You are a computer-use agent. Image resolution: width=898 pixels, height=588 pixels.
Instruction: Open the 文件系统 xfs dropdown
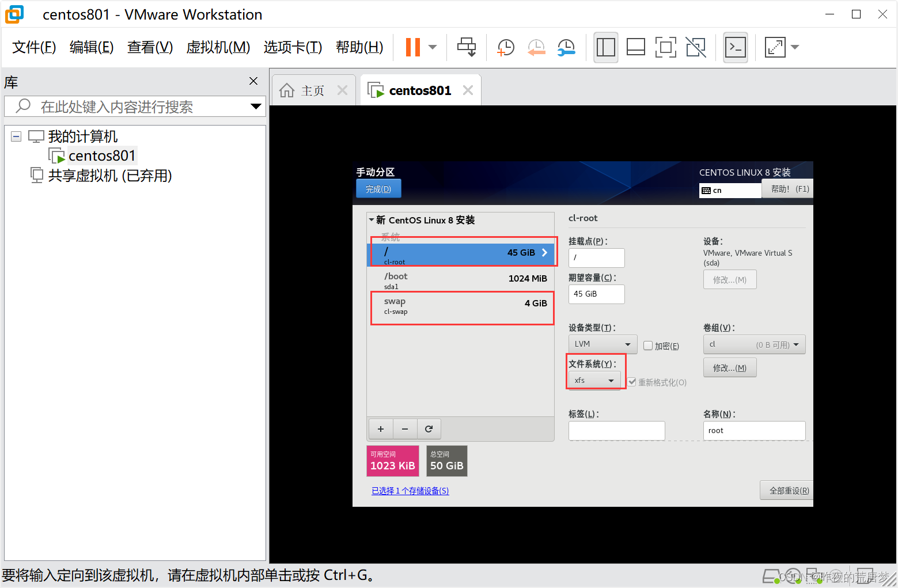[594, 380]
